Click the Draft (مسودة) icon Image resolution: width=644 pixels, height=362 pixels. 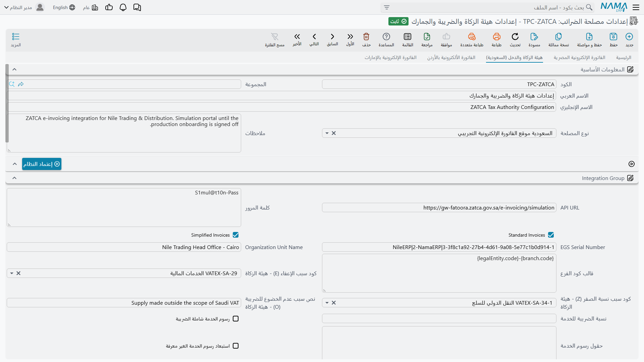tap(534, 37)
